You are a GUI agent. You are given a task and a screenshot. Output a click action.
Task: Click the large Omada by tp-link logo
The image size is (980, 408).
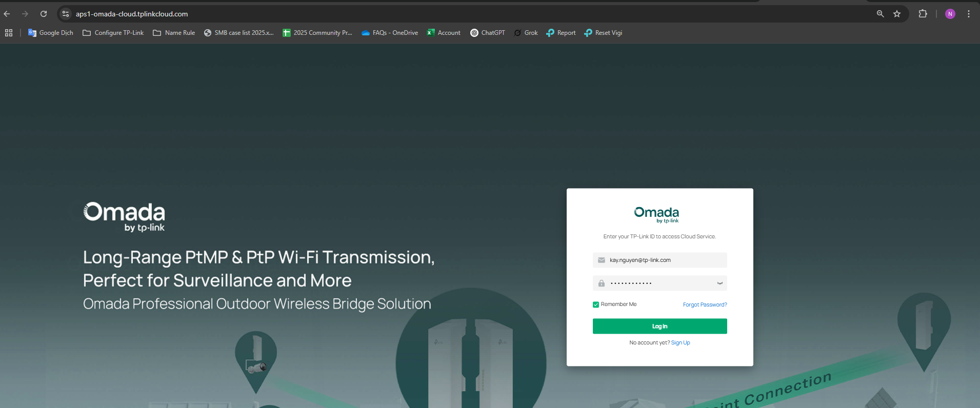124,217
